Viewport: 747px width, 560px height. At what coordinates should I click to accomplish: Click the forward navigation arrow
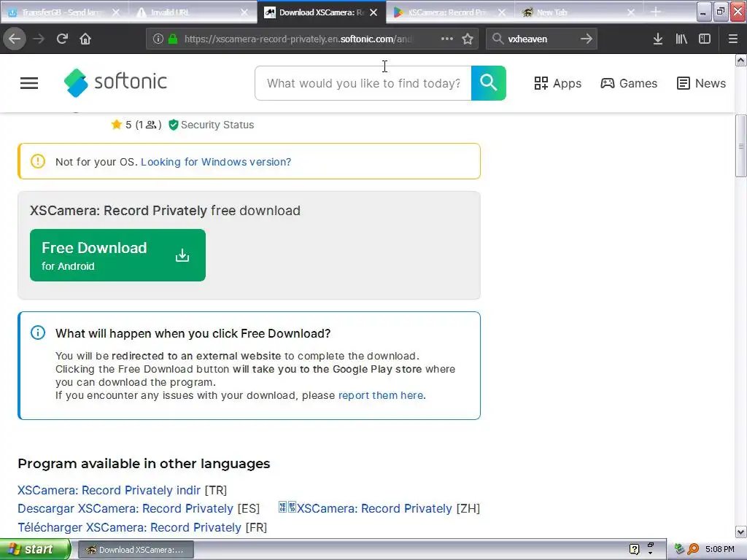click(x=39, y=39)
